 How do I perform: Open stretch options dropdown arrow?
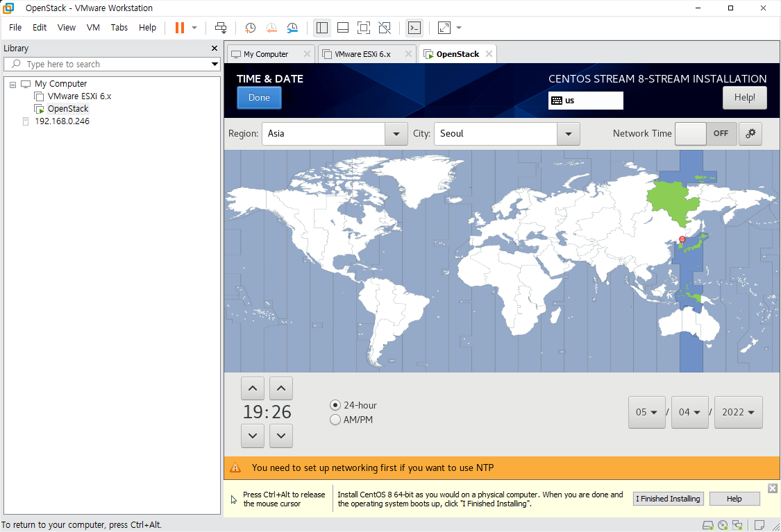click(459, 28)
